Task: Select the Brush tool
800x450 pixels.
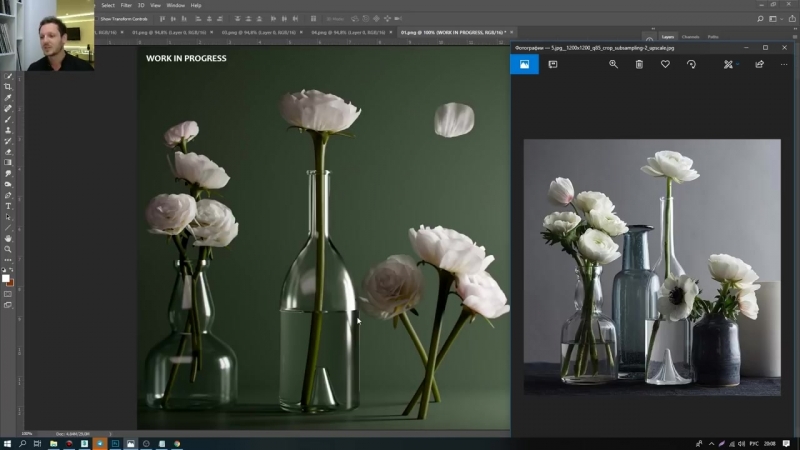Action: click(x=8, y=119)
